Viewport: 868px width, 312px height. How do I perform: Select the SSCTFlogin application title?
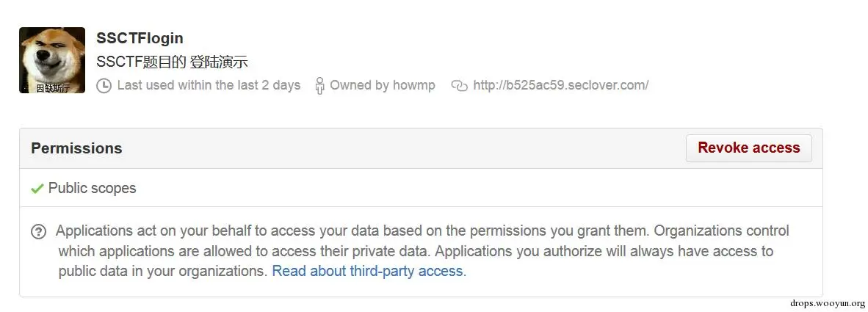pos(140,38)
